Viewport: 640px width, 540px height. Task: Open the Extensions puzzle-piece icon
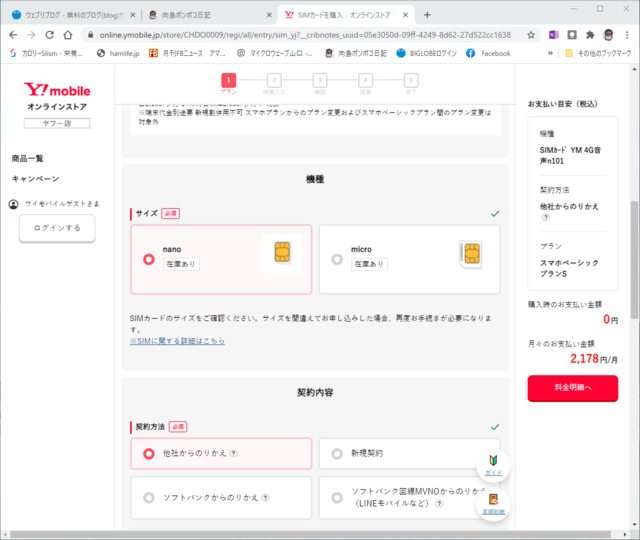(590, 35)
